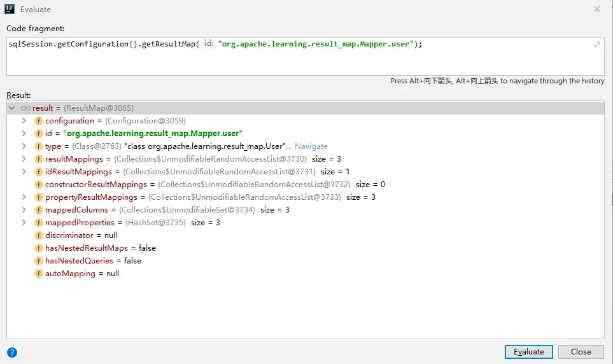613x364 pixels.
Task: Click the "Result:" label
Action: [18, 95]
